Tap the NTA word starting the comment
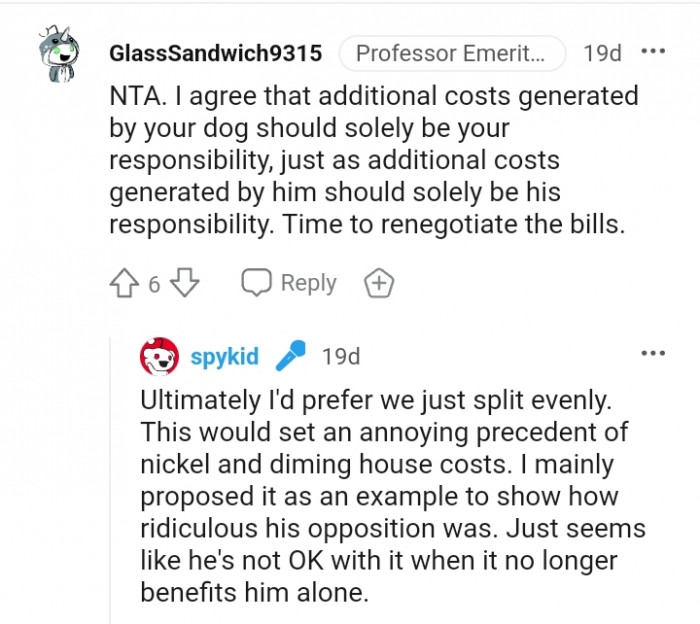This screenshot has height=624, width=700. 133,97
